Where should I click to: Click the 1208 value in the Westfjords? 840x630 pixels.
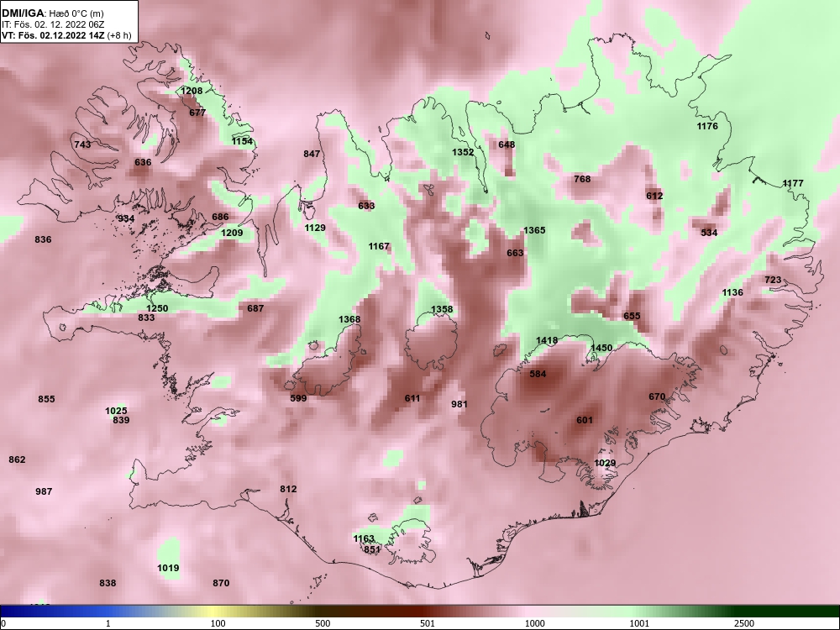(192, 91)
